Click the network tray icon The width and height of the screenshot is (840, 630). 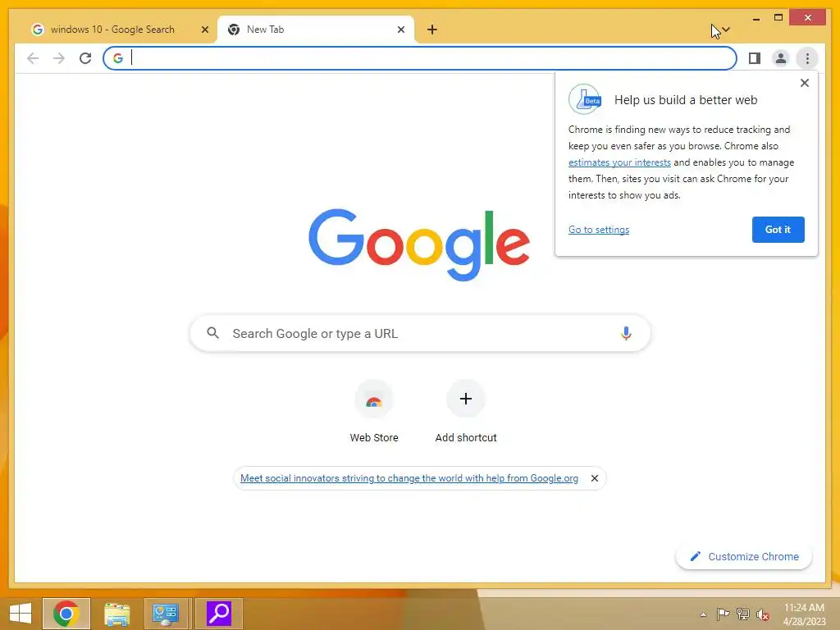click(743, 614)
